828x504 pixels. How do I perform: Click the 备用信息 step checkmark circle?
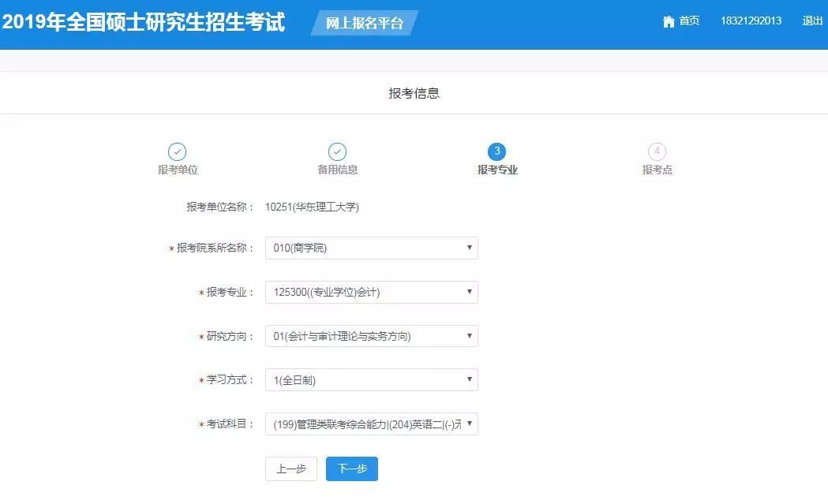coord(337,151)
